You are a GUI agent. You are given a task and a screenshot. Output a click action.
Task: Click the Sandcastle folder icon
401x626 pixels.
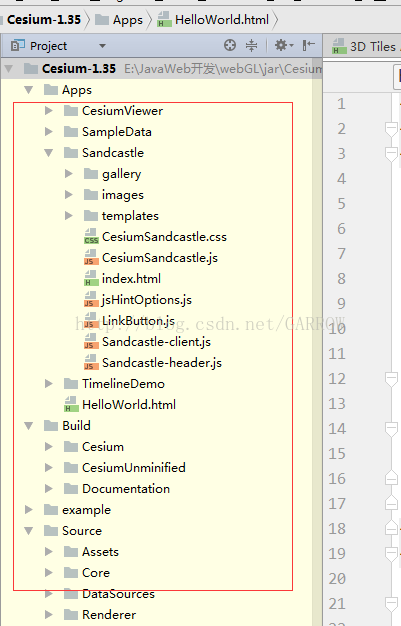[71, 153]
